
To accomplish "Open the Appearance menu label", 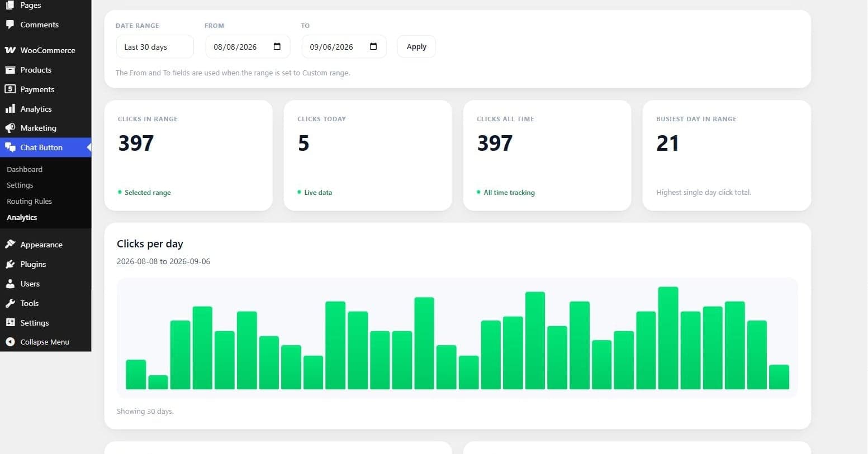I will coord(41,245).
